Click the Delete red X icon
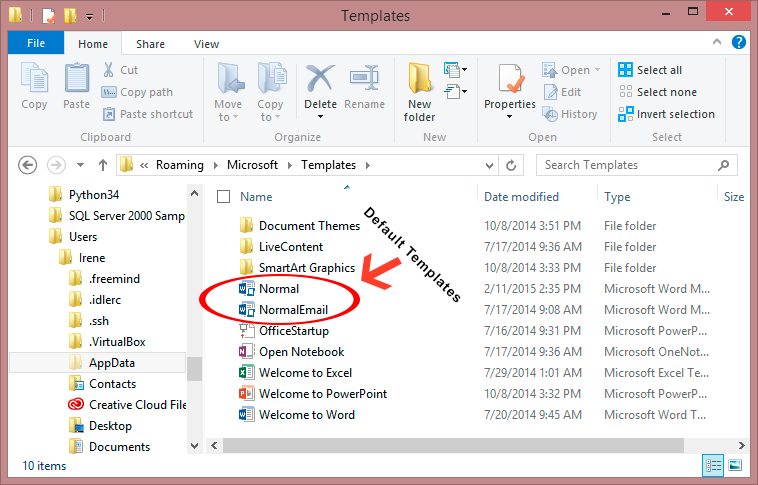The height and width of the screenshot is (485, 758). (x=320, y=78)
